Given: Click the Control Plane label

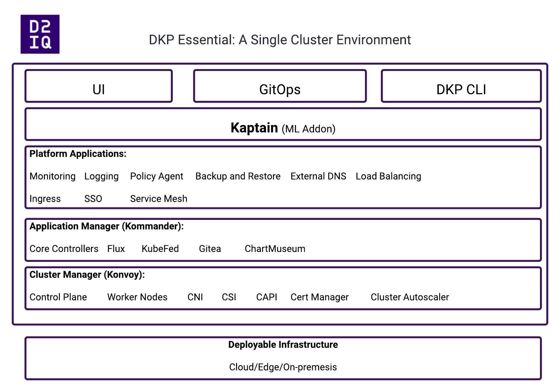Looking at the screenshot, I should [58, 297].
